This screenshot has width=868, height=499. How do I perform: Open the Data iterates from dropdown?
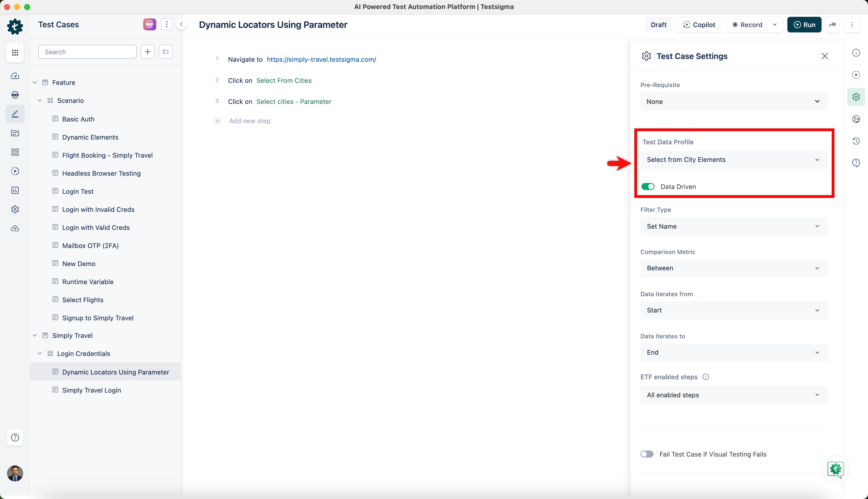click(x=734, y=310)
